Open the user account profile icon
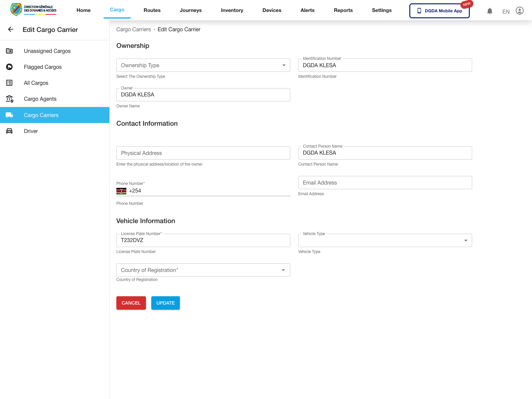The width and height of the screenshot is (532, 399). pyautogui.click(x=519, y=11)
